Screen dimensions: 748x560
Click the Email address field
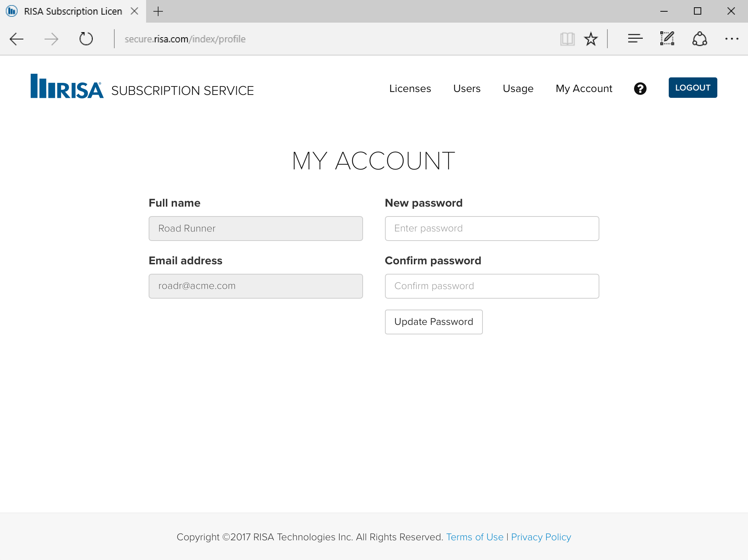256,286
